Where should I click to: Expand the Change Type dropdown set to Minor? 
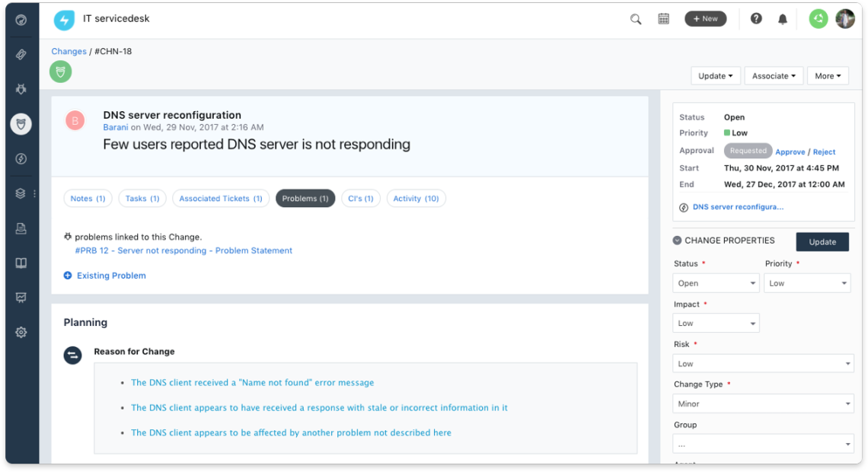[x=763, y=403]
